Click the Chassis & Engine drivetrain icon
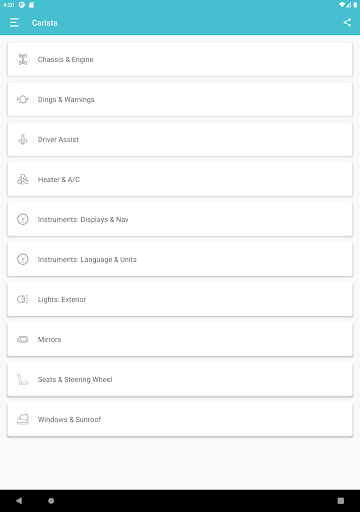360x512 pixels. (x=23, y=59)
